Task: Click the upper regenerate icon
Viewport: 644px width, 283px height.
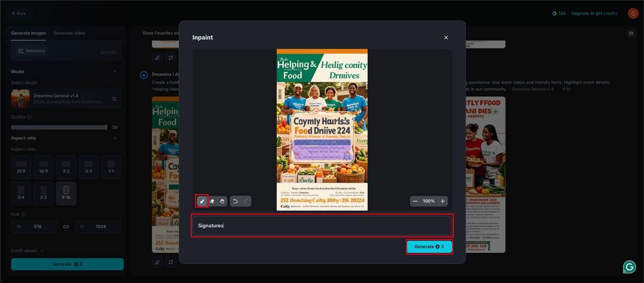Action: click(171, 58)
